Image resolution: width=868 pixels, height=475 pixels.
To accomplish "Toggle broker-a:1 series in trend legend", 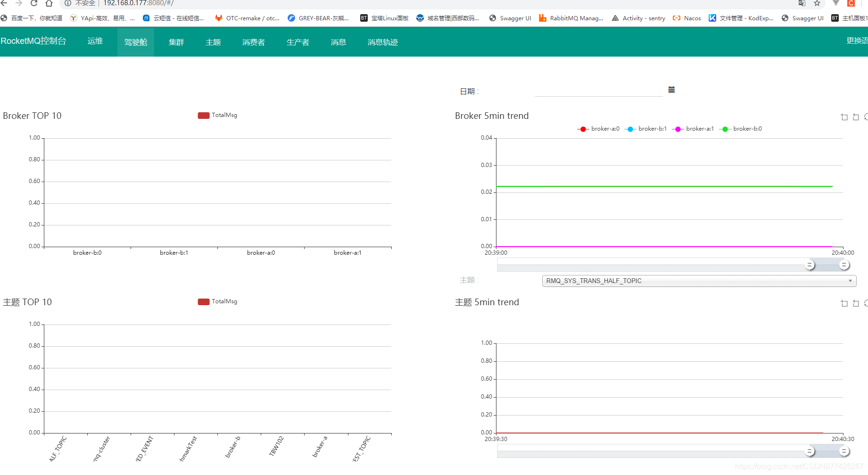I will (x=693, y=129).
